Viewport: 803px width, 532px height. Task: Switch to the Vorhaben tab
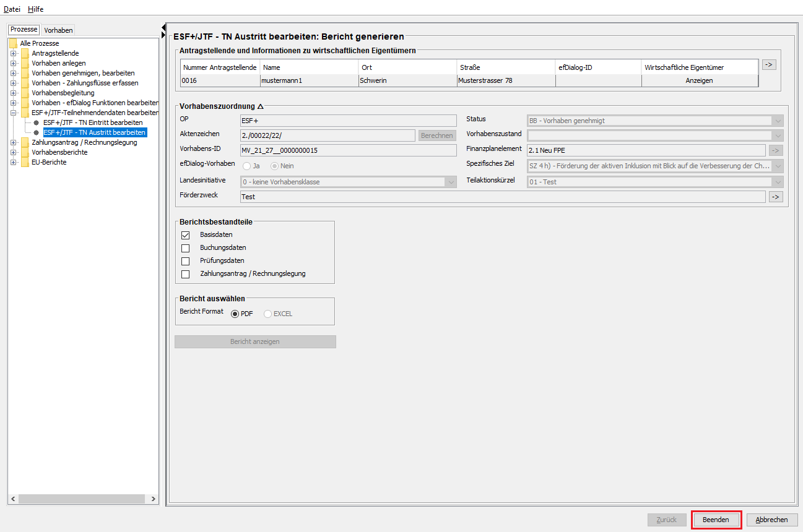(58, 30)
